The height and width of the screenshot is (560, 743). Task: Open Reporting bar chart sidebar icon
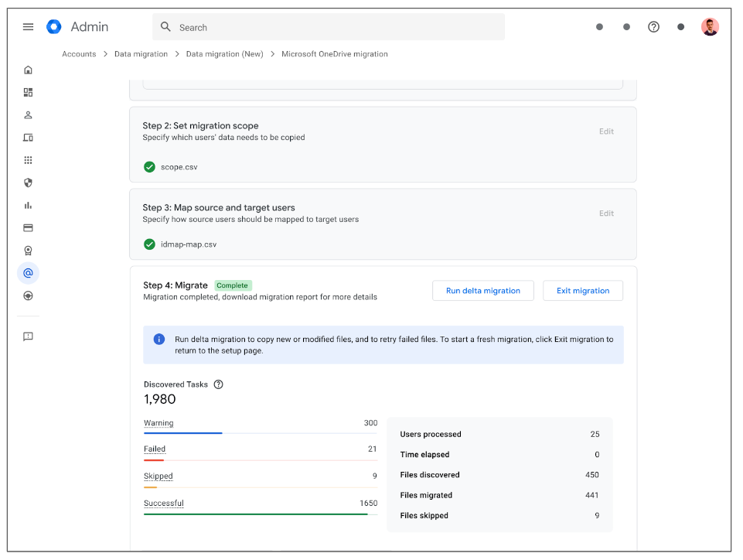point(28,205)
